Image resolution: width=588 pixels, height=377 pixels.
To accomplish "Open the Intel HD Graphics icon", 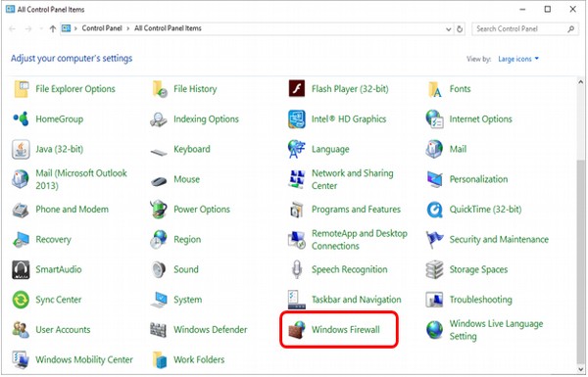I will [x=297, y=118].
